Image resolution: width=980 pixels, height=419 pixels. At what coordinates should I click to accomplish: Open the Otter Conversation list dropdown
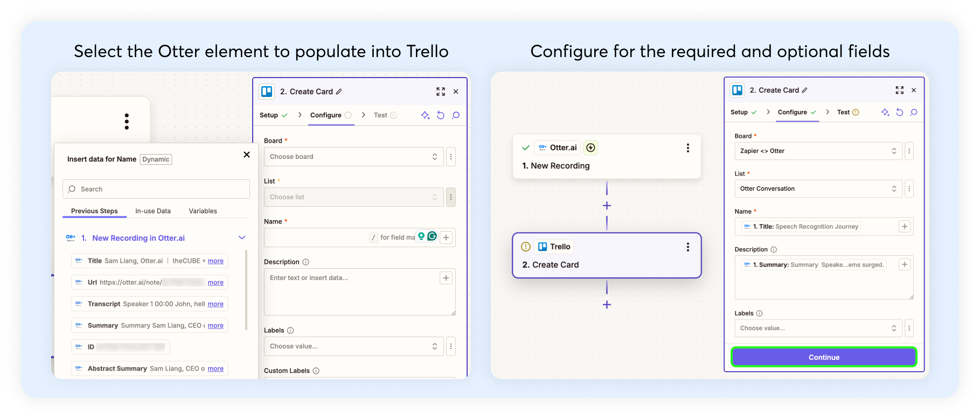point(818,188)
